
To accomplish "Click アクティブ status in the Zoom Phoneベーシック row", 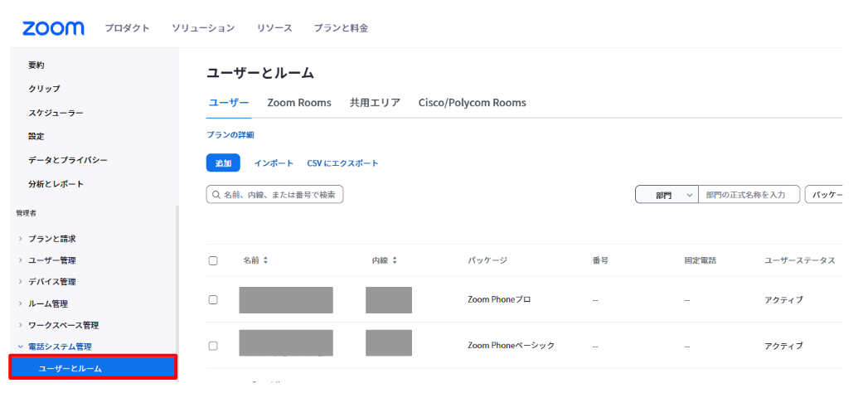I will coord(783,346).
